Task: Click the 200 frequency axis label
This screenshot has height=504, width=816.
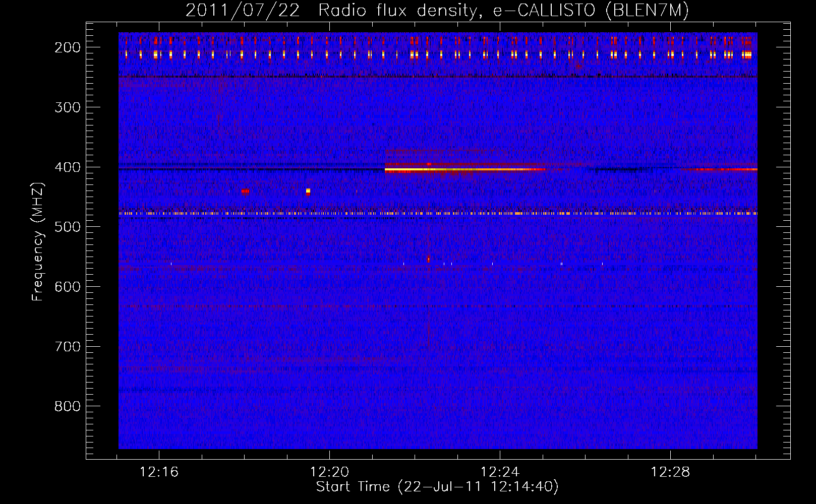Action: coord(68,47)
